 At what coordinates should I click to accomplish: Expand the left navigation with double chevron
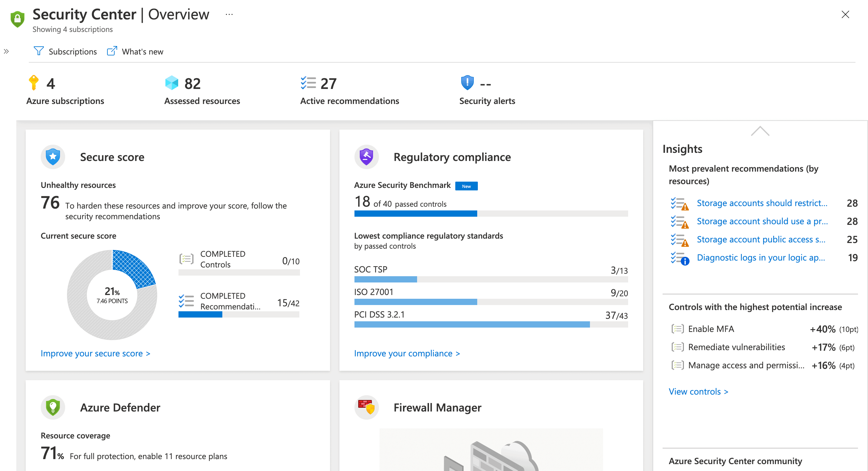click(6, 51)
